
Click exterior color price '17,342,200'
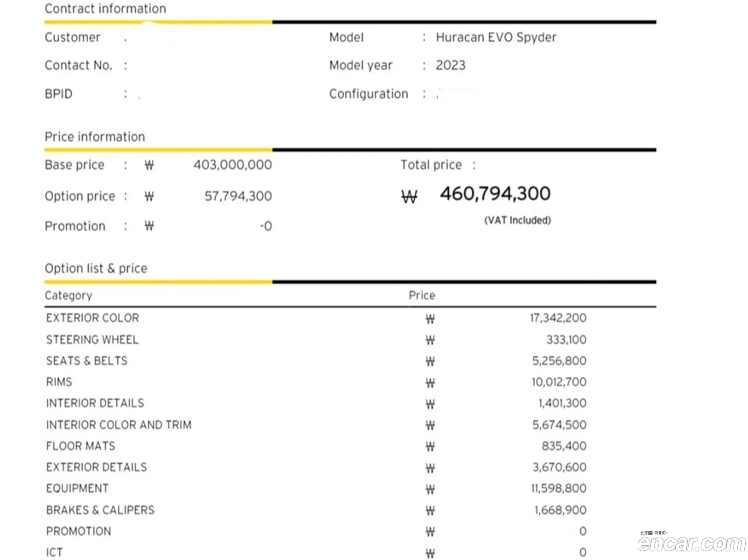(x=558, y=318)
